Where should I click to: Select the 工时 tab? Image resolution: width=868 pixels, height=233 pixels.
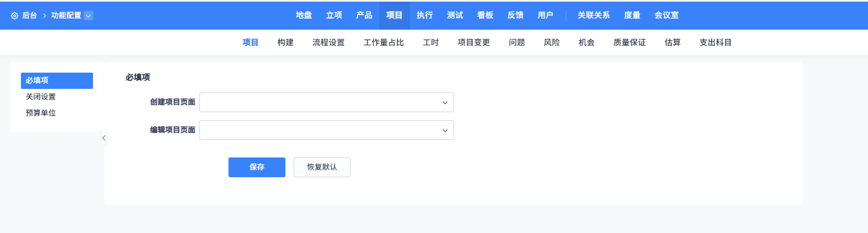coord(431,42)
